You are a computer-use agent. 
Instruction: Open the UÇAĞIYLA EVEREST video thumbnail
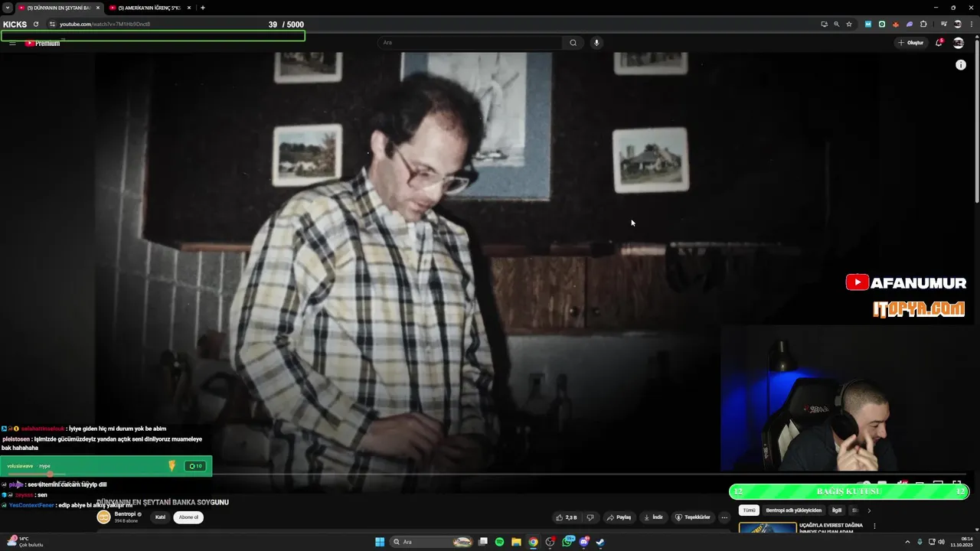click(x=768, y=528)
